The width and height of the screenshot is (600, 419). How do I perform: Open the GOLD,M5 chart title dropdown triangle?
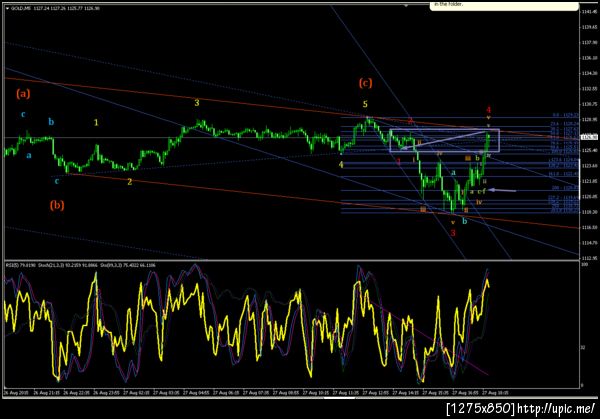8,8
